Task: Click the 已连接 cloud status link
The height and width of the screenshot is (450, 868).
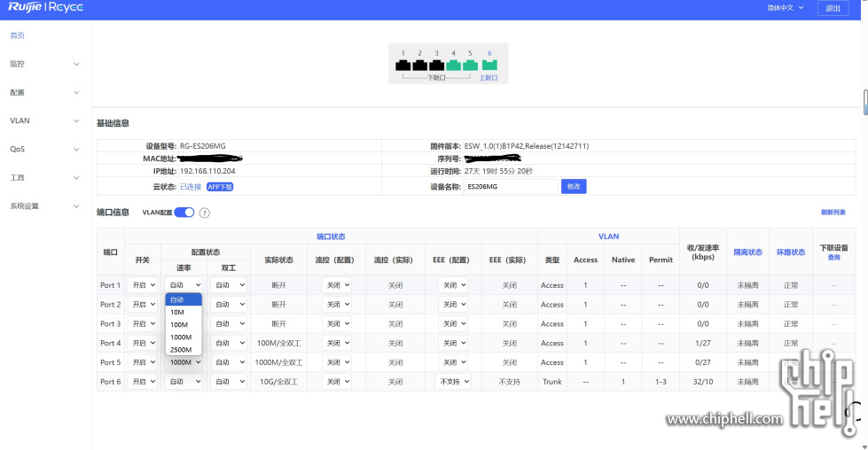Action: [x=191, y=187]
